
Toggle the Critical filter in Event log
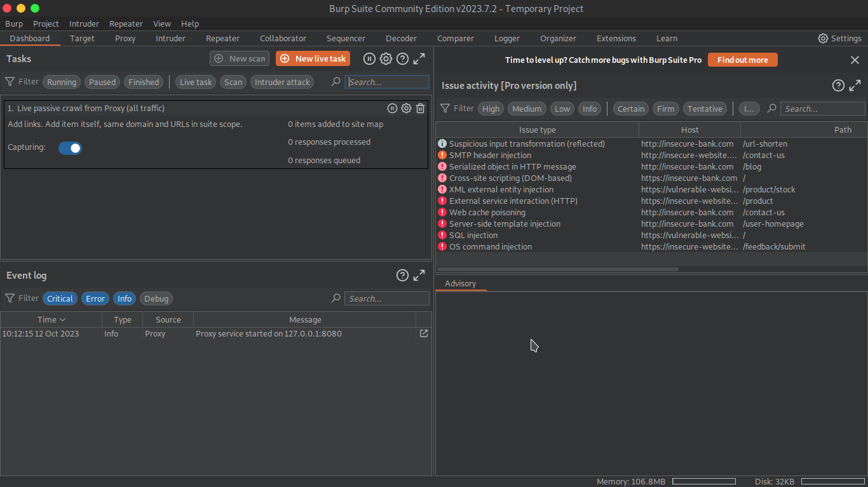(60, 298)
